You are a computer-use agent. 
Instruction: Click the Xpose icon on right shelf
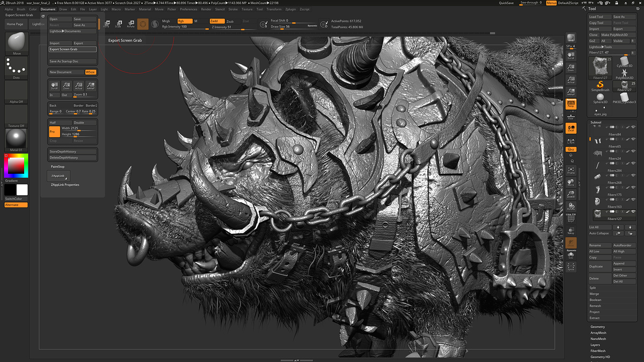click(x=571, y=267)
